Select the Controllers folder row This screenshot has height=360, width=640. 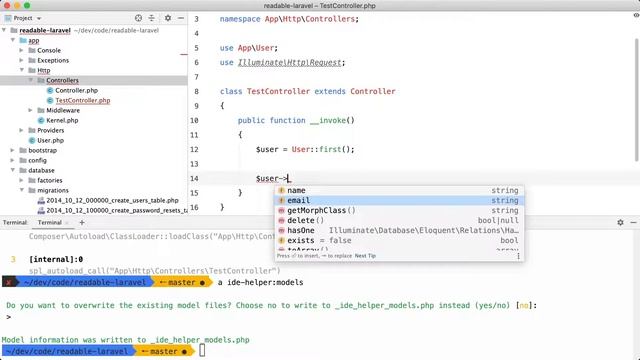coord(94,80)
